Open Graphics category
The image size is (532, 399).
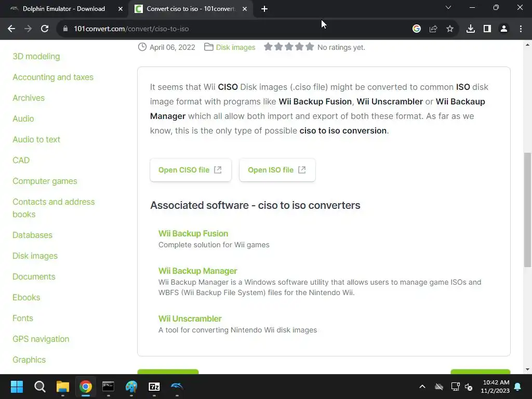(x=29, y=360)
